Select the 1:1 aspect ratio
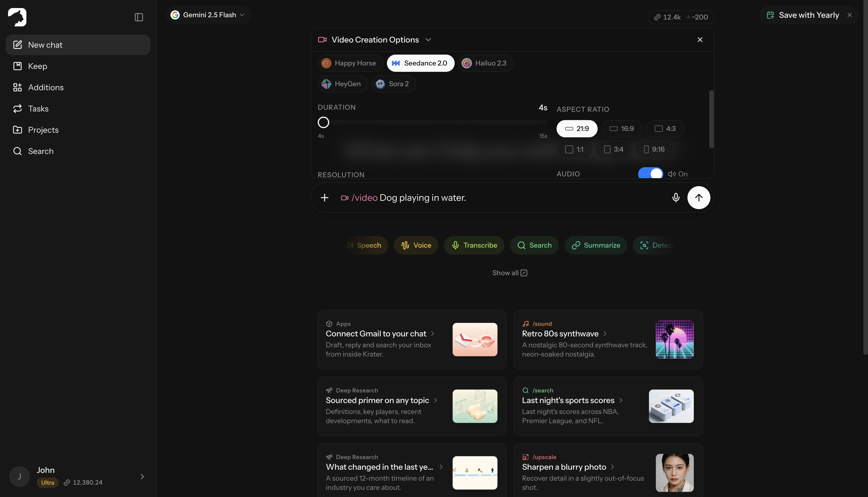Viewport: 868px width, 497px height. (x=574, y=149)
